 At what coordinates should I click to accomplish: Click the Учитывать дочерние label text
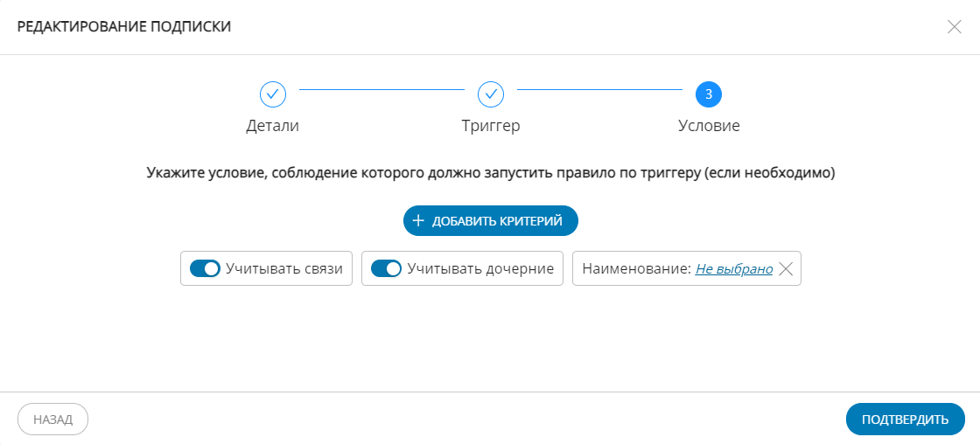coord(480,269)
